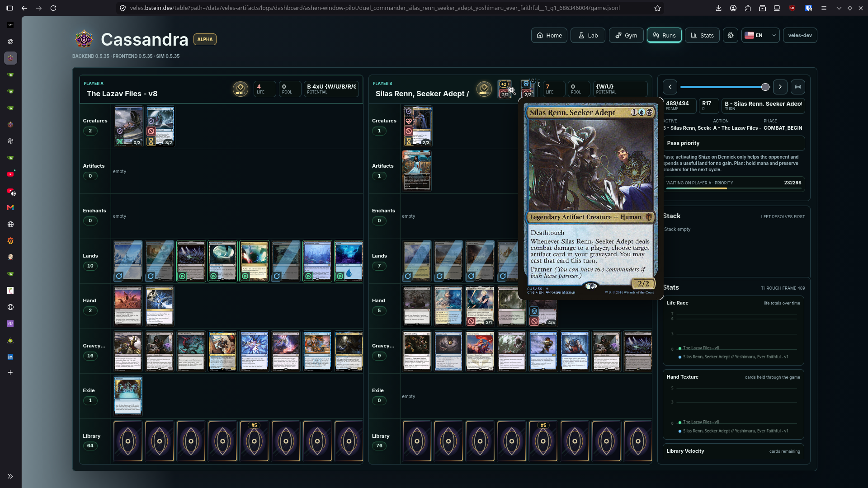Click the Bitwarden extension icon

809,8
